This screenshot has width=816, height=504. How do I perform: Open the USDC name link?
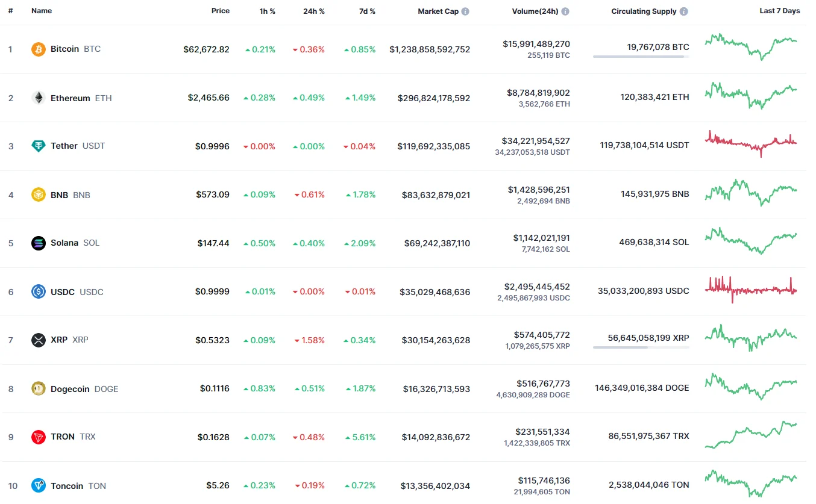click(x=63, y=292)
